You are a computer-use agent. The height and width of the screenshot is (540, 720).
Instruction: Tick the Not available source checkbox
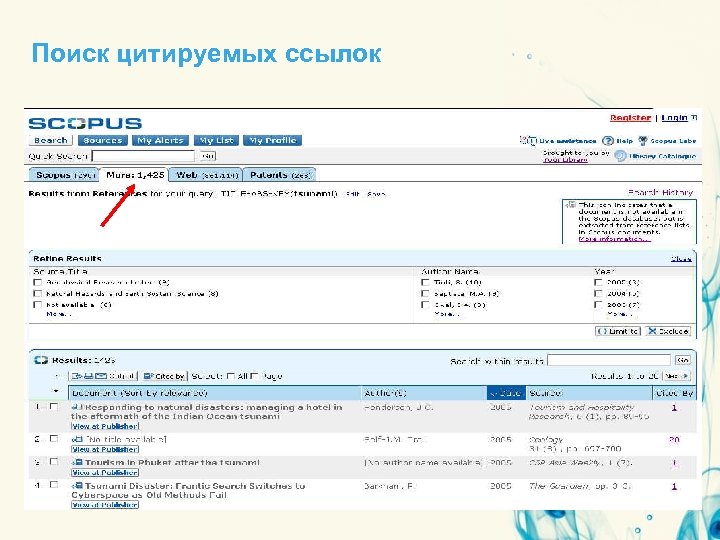[x=38, y=304]
